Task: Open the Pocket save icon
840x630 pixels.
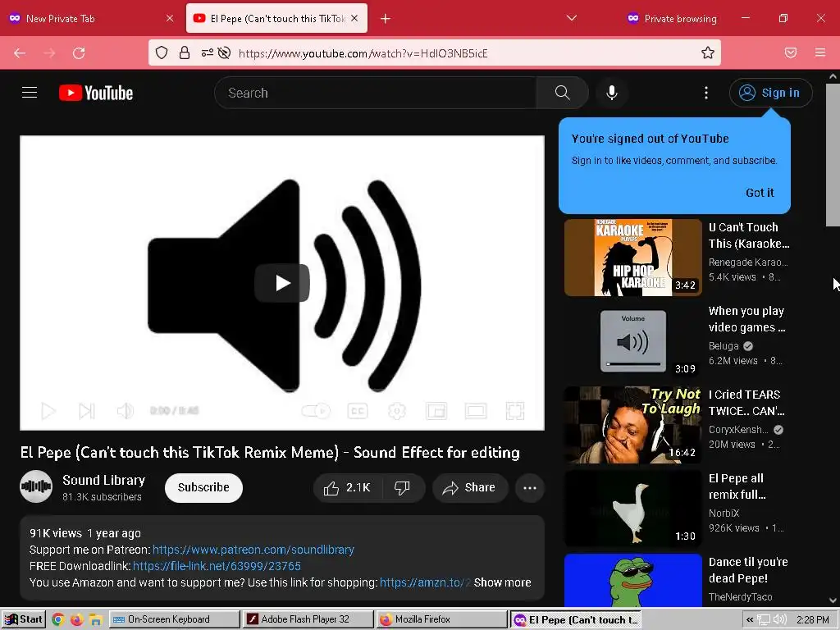Action: (791, 52)
